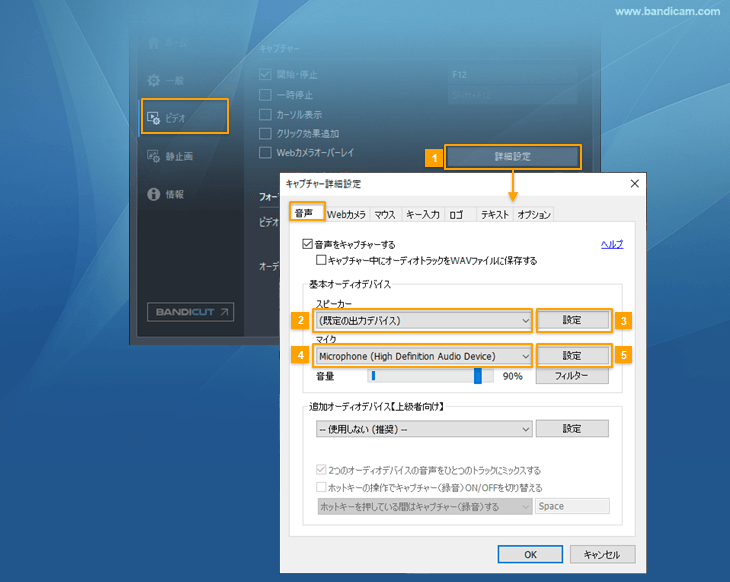Open the 使用しない (推奨) additional device dropdown

pos(424,429)
